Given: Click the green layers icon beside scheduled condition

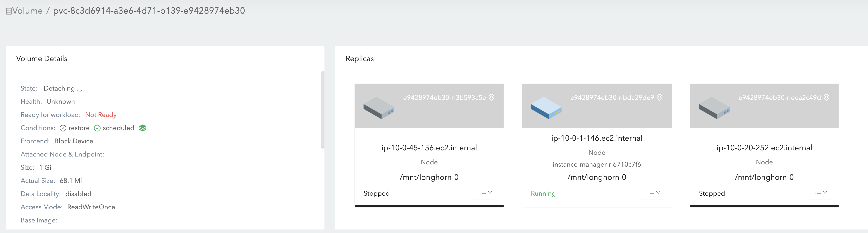Looking at the screenshot, I should [x=142, y=128].
